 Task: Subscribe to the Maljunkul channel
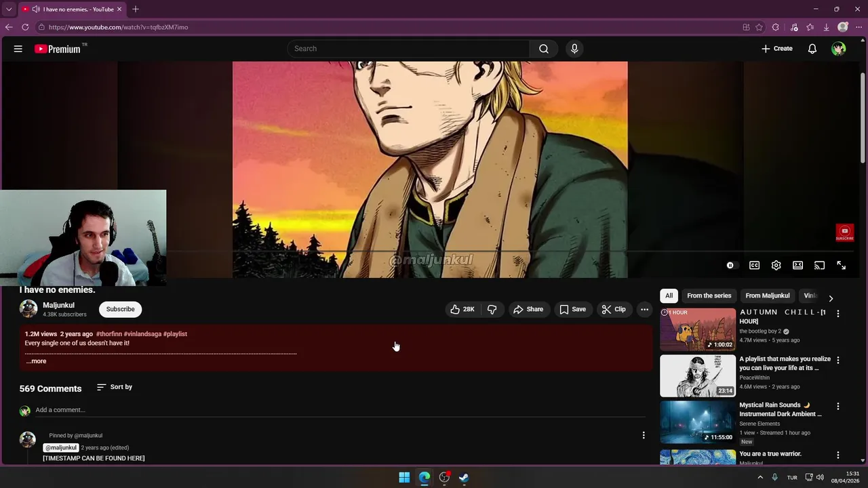(120, 309)
